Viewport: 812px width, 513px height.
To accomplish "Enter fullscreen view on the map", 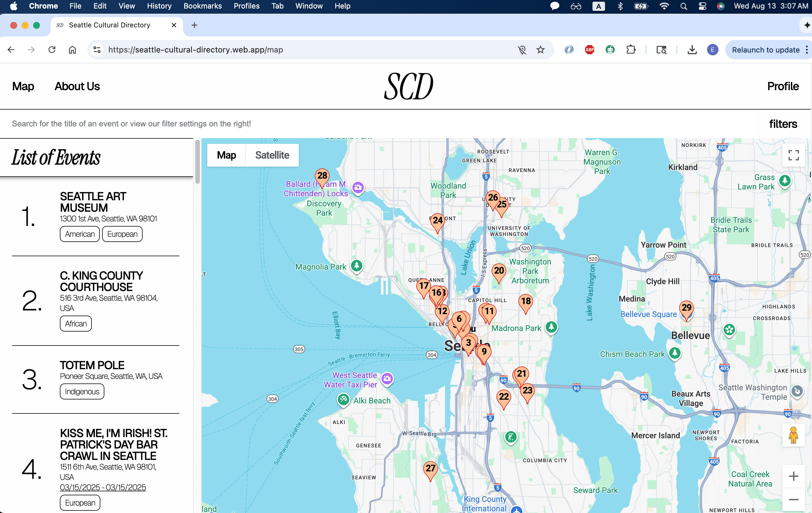I will pyautogui.click(x=793, y=155).
